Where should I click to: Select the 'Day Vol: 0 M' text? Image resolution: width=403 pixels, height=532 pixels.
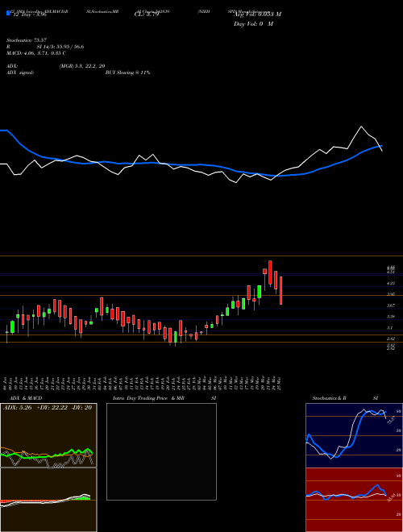(253, 23)
